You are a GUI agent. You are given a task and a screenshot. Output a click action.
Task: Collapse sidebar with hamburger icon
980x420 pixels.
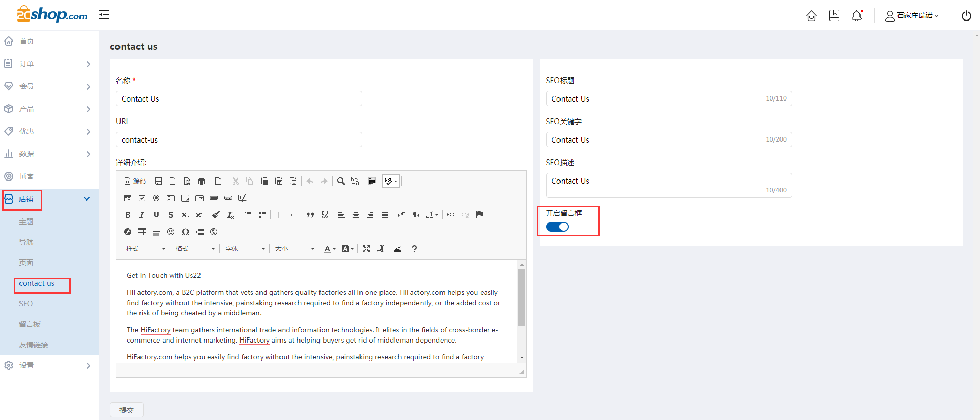[x=104, y=15]
